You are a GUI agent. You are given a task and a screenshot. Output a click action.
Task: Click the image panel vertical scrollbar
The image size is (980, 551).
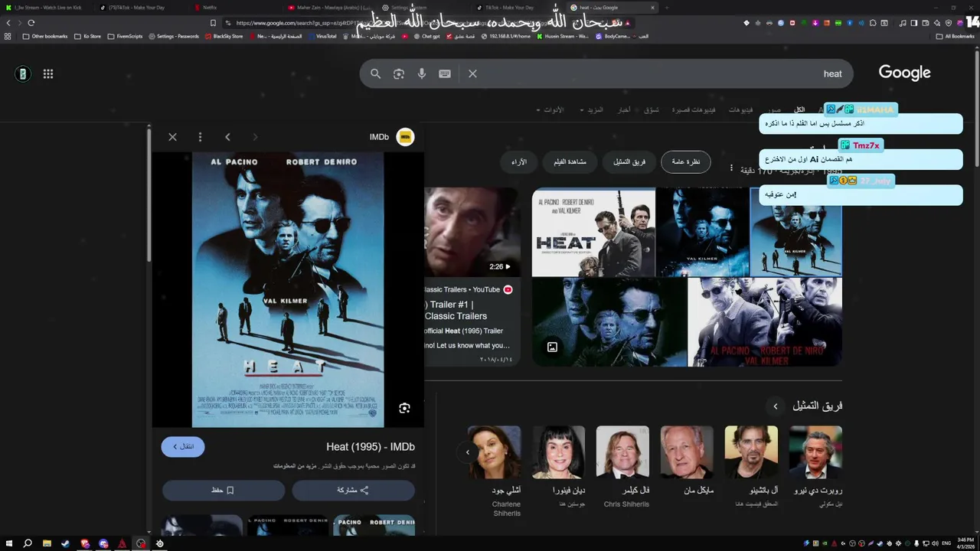(149, 195)
